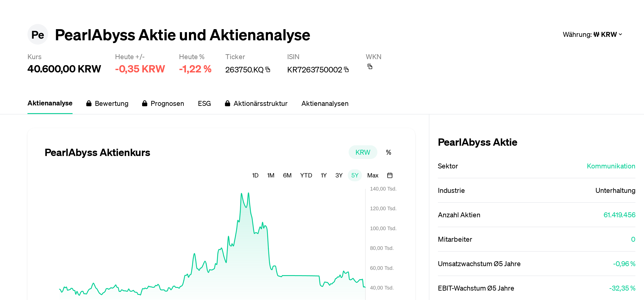Switch to the ESG tab
The image size is (644, 300).
(x=204, y=103)
